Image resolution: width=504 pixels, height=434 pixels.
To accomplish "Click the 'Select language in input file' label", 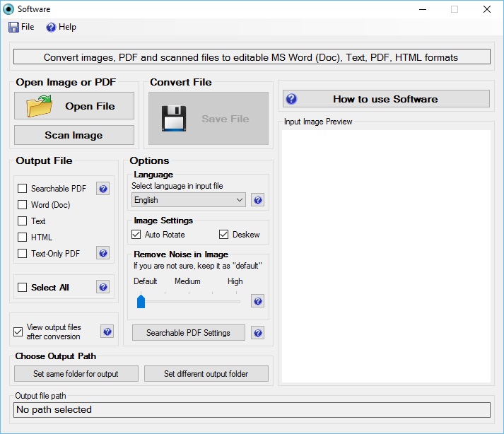I will pos(177,186).
